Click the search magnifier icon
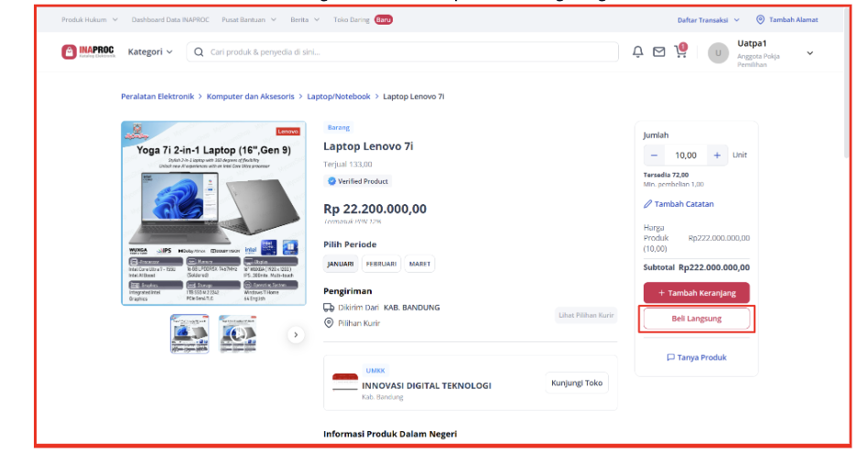Image resolution: width=868 pixels, height=454 pixels. (199, 52)
